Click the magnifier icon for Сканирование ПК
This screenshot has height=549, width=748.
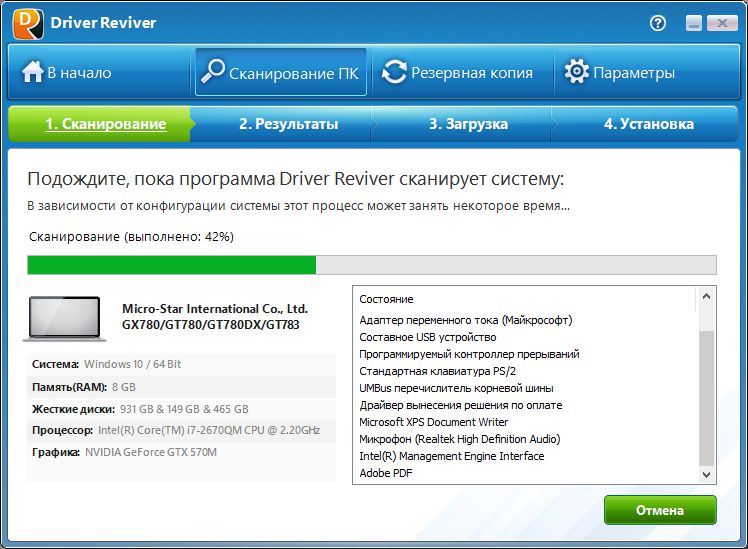point(212,71)
